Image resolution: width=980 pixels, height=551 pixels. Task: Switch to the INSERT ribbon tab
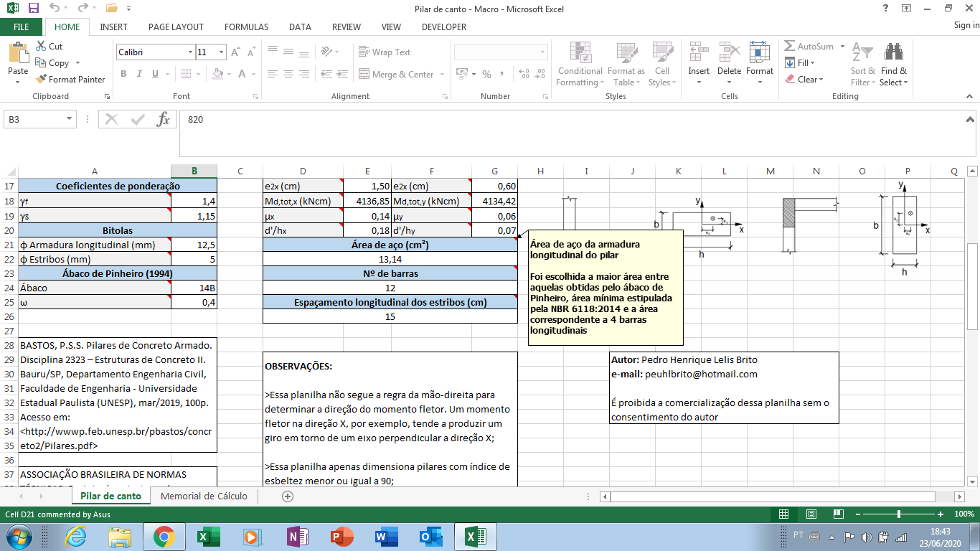(x=114, y=27)
